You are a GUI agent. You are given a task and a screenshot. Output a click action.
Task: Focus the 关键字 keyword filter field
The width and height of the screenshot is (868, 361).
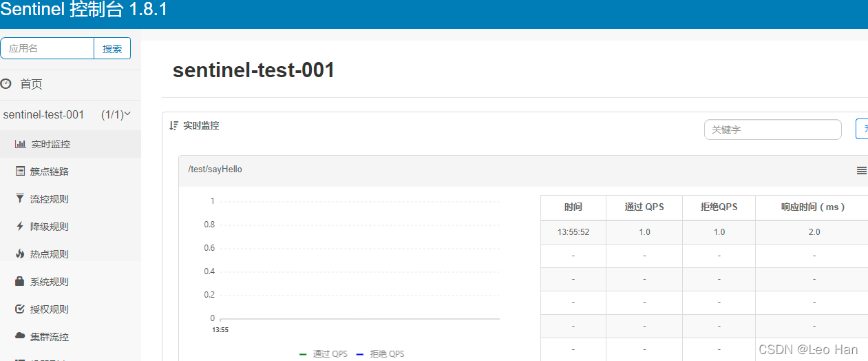tap(772, 130)
